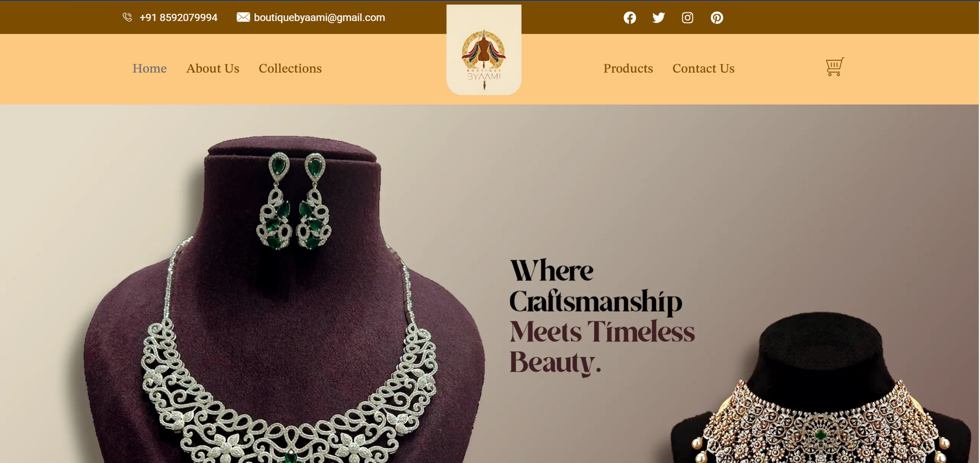
Task: Open the Collections menu item
Action: [290, 69]
